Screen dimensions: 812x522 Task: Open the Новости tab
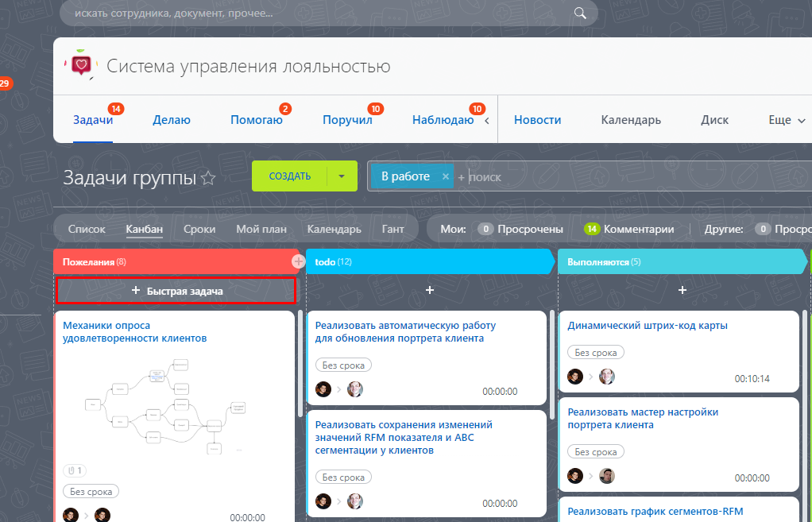(x=537, y=120)
